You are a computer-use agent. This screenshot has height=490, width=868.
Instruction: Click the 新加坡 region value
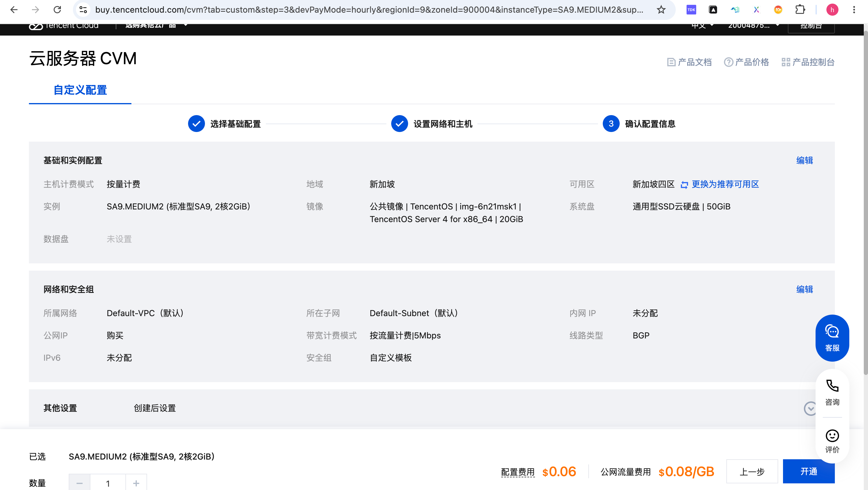382,184
